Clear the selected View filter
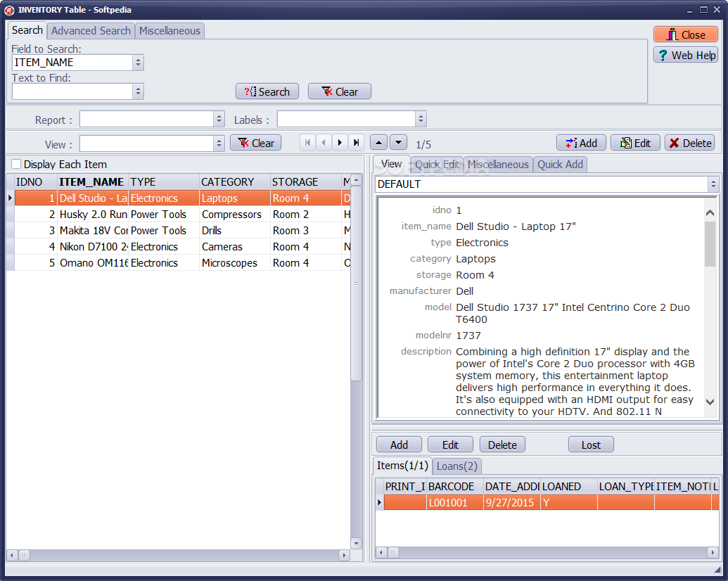Viewport: 728px width, 581px height. point(255,143)
